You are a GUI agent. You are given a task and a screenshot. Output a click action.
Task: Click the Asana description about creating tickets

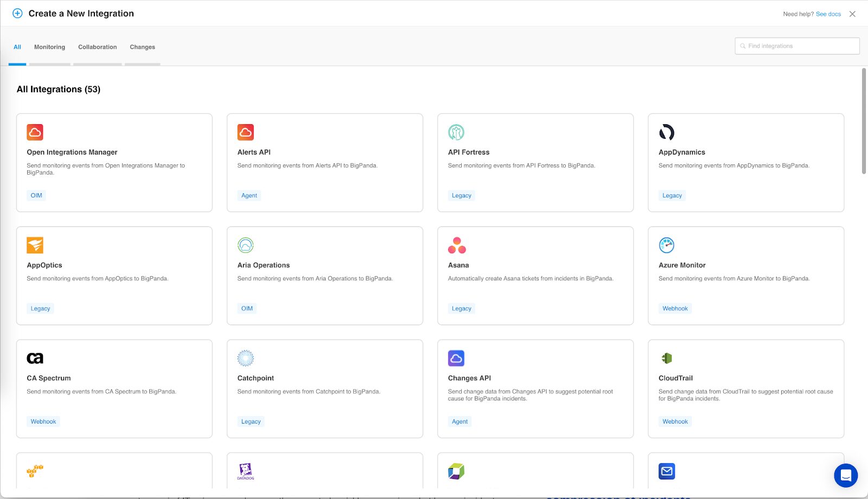531,279
